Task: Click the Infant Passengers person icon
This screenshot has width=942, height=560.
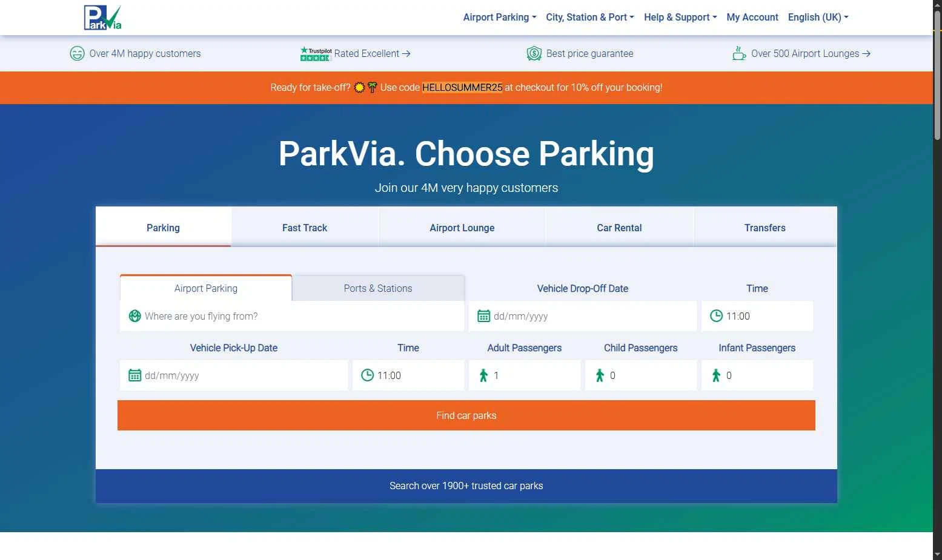Action: [716, 375]
